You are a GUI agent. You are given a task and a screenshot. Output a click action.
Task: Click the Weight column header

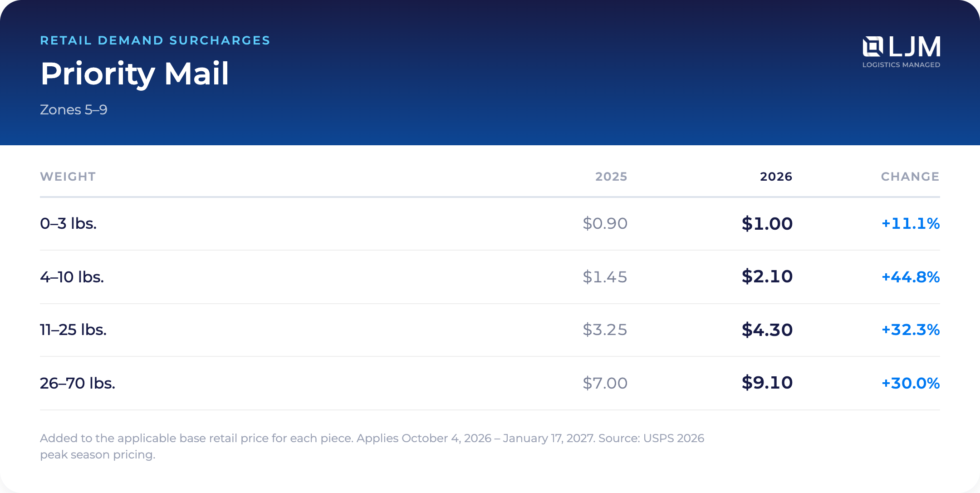(68, 177)
